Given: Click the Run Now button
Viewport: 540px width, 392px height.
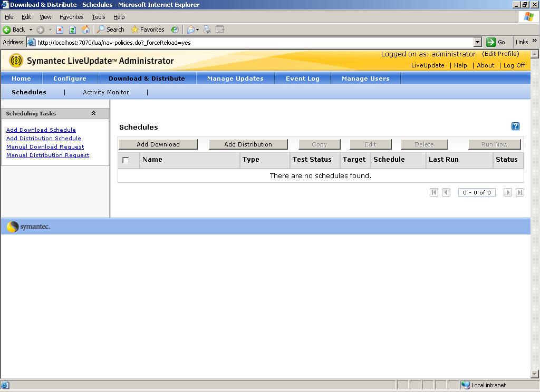Looking at the screenshot, I should (495, 144).
